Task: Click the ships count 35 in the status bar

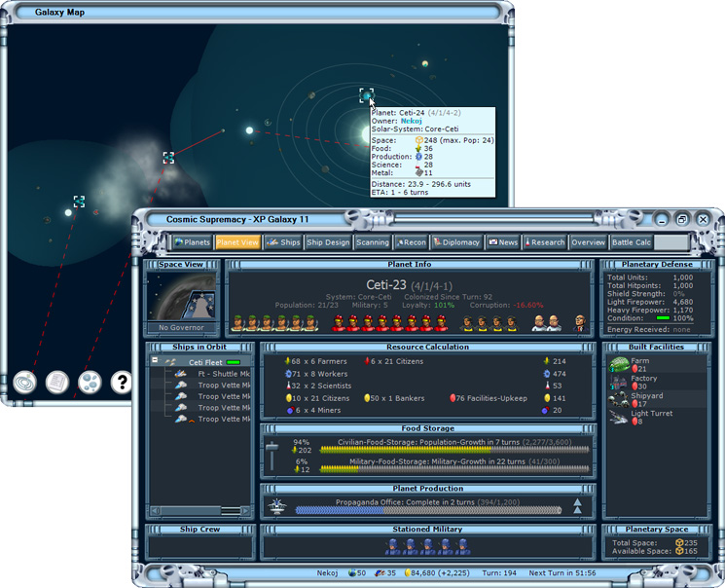Action: tap(385, 572)
